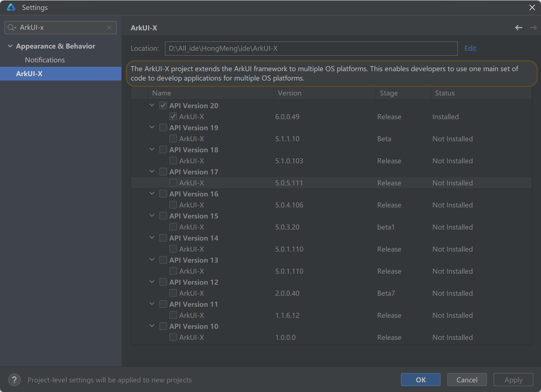Open the Notifications settings page
Image resolution: width=541 pixels, height=392 pixels.
[45, 60]
